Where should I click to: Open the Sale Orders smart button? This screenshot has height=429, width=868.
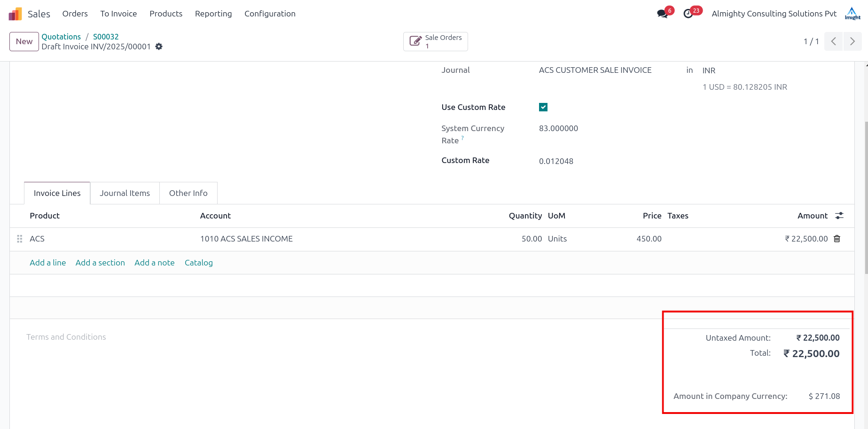tap(435, 41)
